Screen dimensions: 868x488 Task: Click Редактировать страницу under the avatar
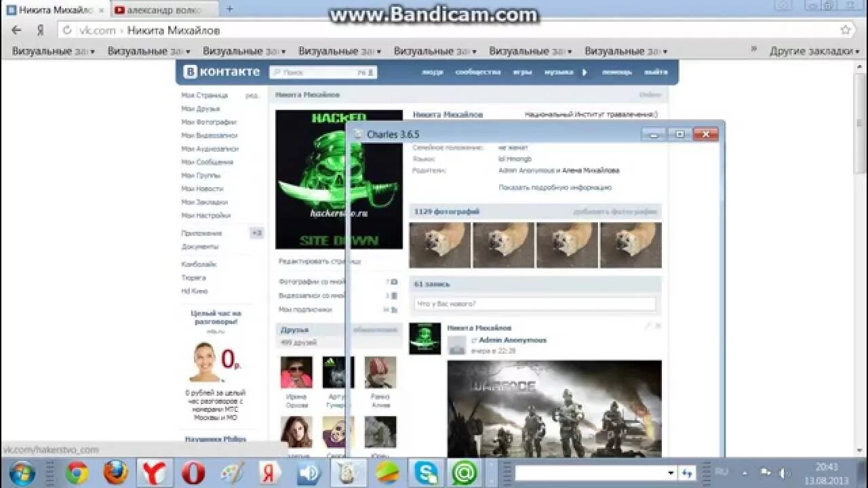tap(320, 261)
